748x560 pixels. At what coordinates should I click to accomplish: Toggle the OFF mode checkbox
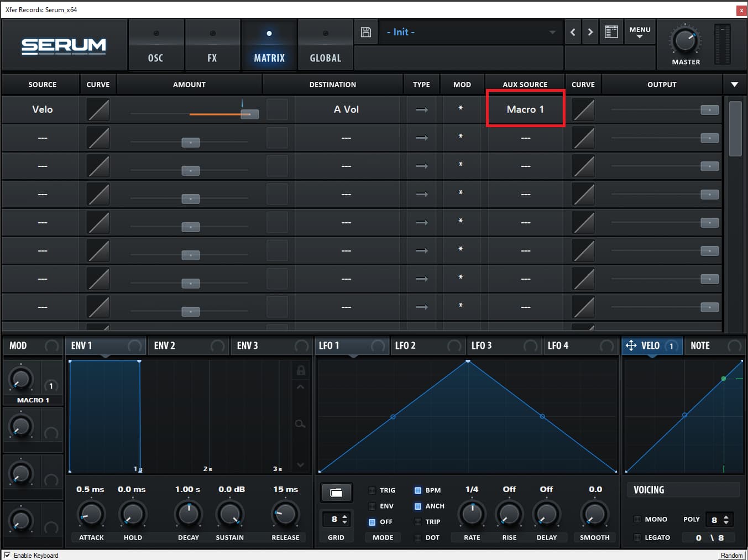pyautogui.click(x=372, y=522)
